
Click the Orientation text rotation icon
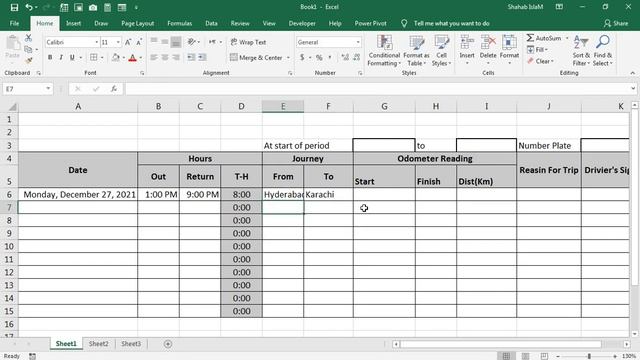click(191, 42)
